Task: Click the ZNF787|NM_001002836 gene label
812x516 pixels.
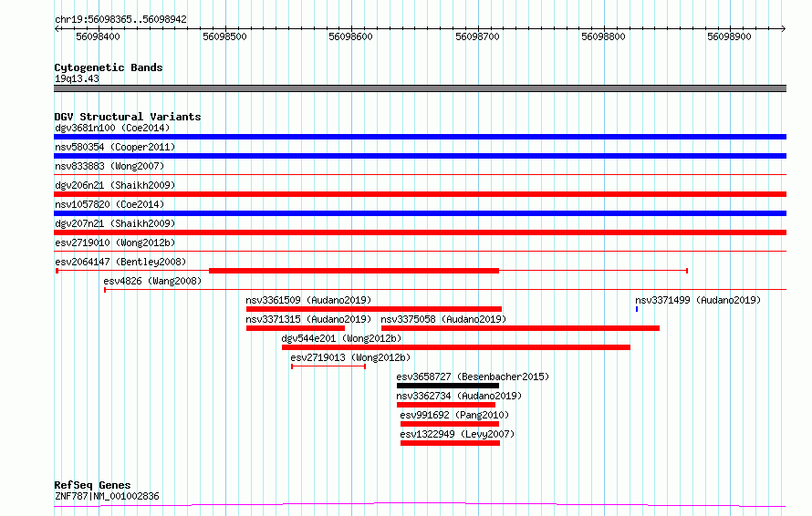Action: tap(107, 496)
